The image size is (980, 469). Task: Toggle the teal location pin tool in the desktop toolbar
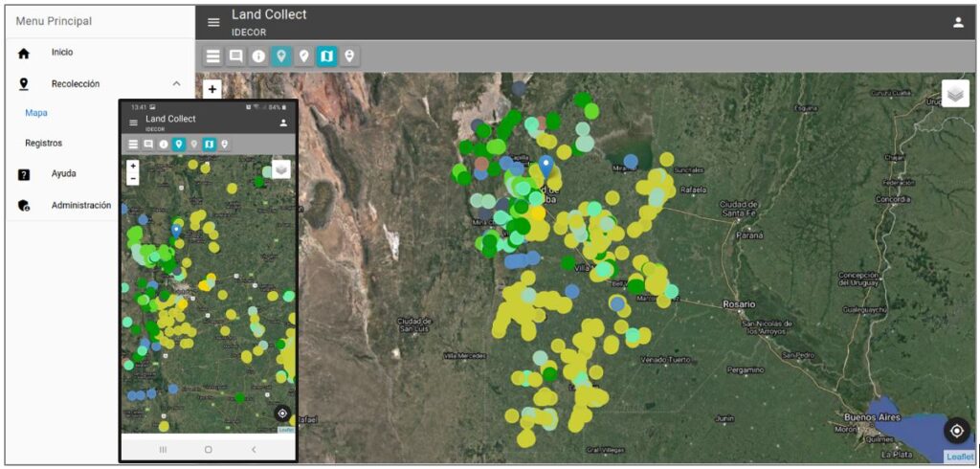281,56
